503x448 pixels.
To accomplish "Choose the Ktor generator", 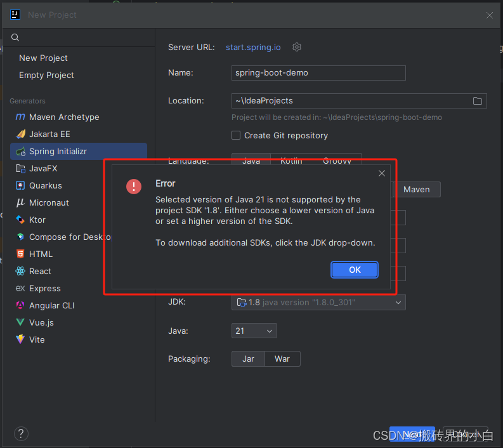I will 37,220.
